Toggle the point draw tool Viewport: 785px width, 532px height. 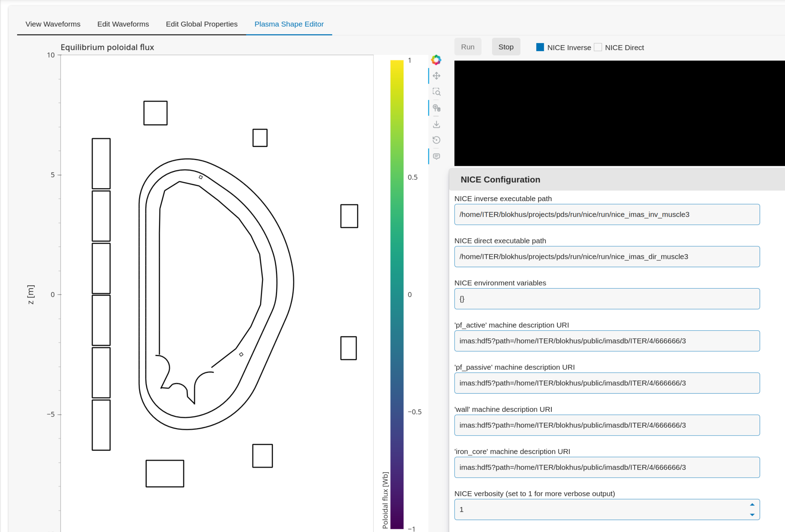[436, 108]
